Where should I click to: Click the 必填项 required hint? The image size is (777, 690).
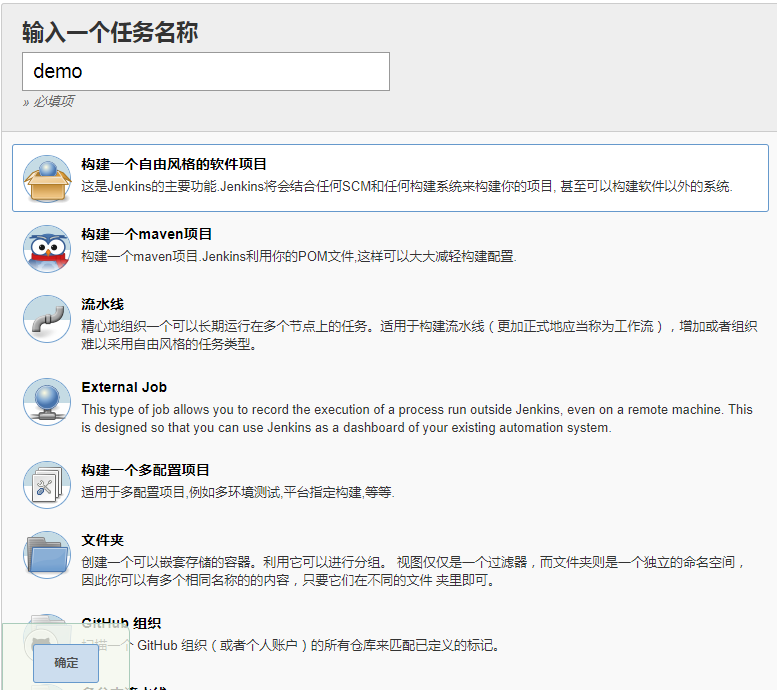tap(49, 102)
